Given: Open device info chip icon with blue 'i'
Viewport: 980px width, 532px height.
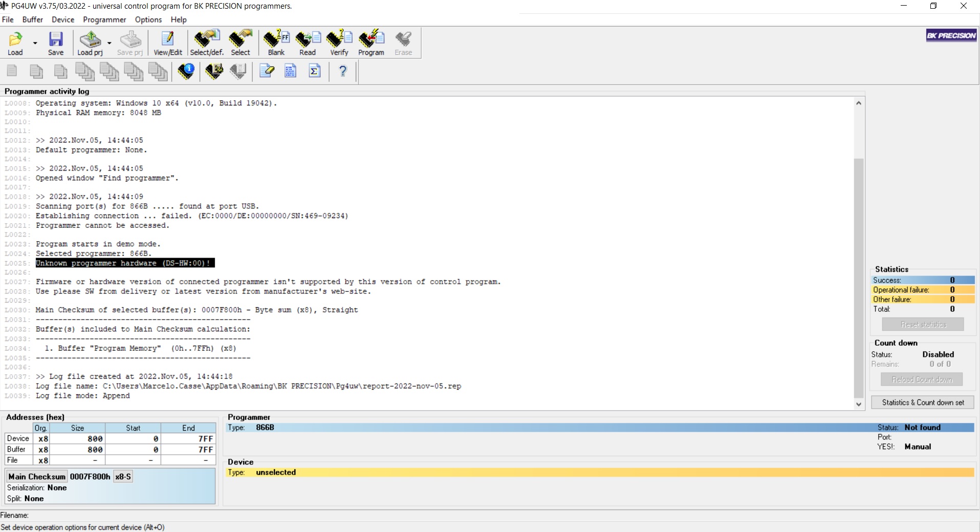Looking at the screenshot, I should point(186,71).
